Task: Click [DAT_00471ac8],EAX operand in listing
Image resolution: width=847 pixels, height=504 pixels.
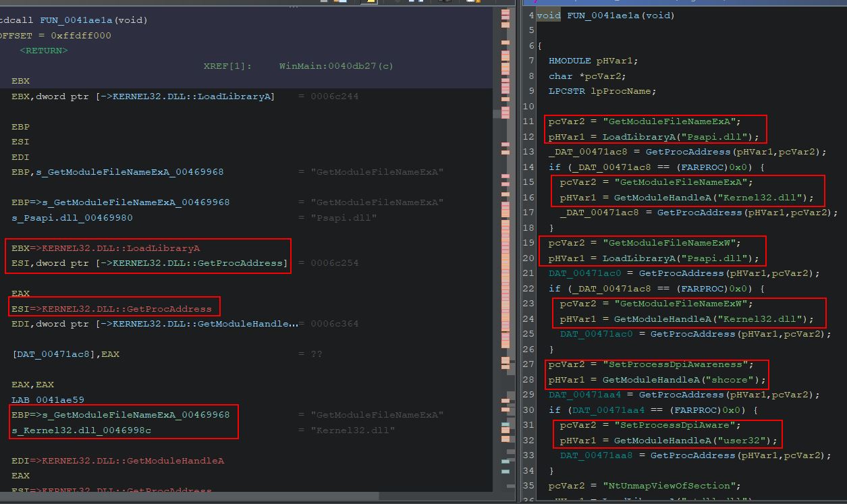Action: point(65,354)
